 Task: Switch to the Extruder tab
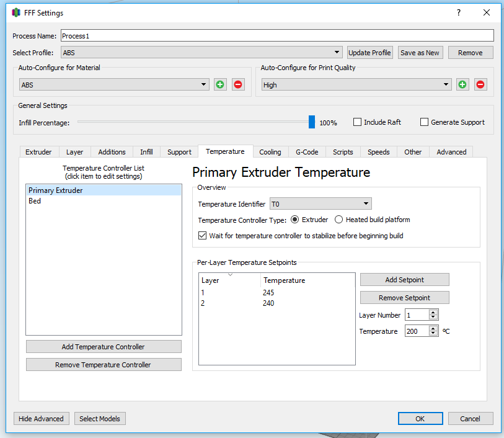coord(38,152)
